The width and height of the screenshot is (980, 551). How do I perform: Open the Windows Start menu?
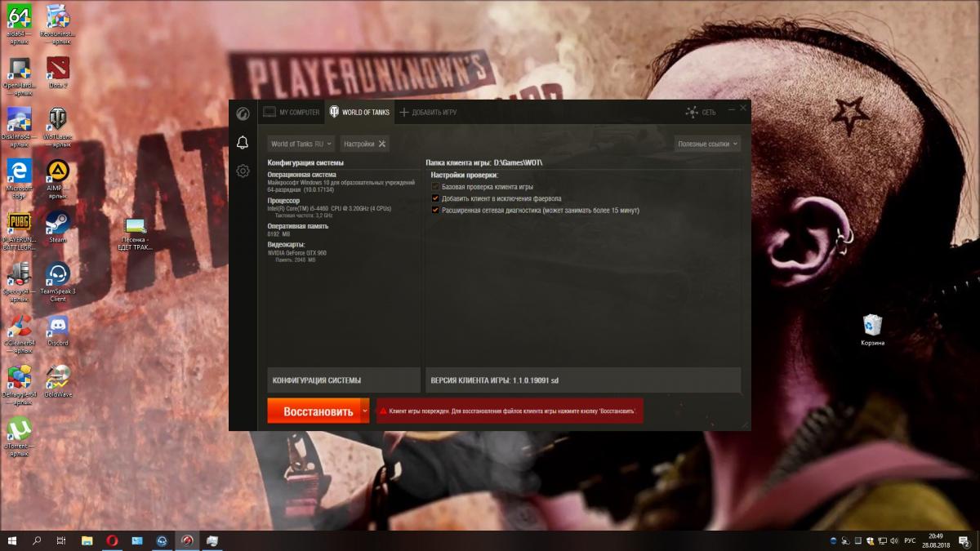pyautogui.click(x=12, y=540)
